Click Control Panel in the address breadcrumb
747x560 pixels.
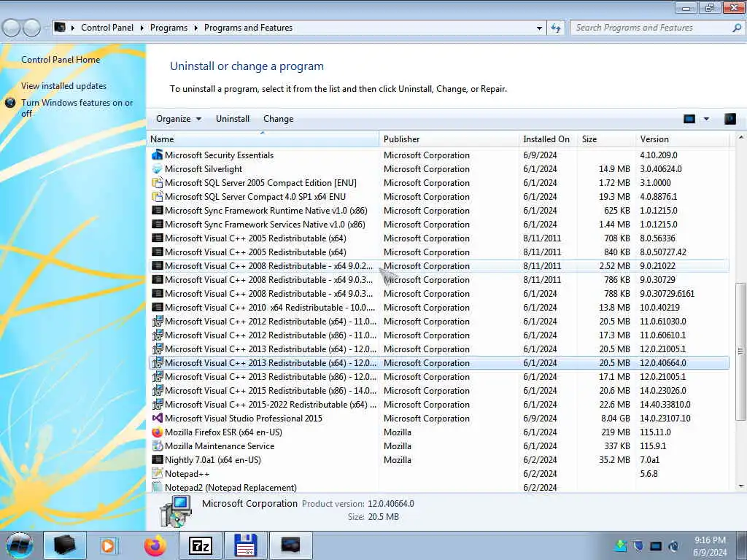pyautogui.click(x=107, y=28)
